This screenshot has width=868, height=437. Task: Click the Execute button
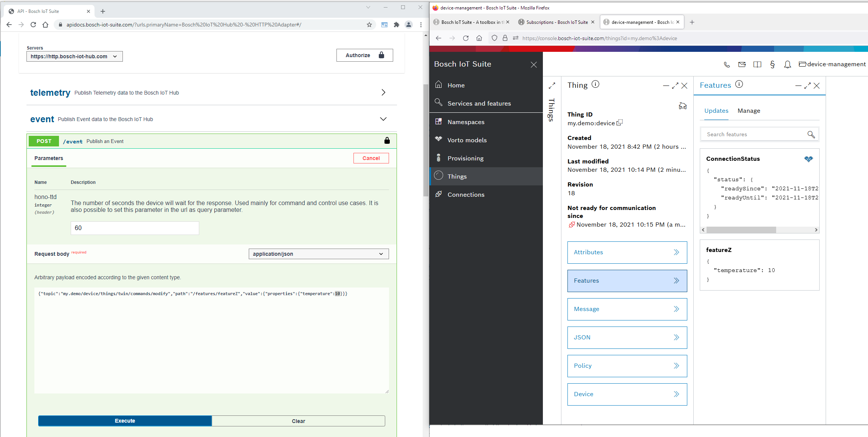[x=125, y=421]
